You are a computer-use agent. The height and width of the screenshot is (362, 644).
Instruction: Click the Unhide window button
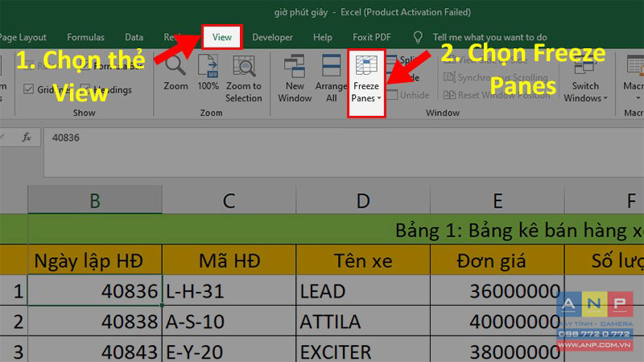tap(408, 95)
